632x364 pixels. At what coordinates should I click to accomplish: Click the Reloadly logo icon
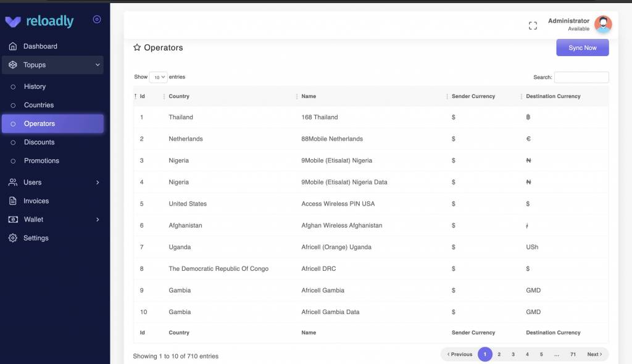(13, 22)
